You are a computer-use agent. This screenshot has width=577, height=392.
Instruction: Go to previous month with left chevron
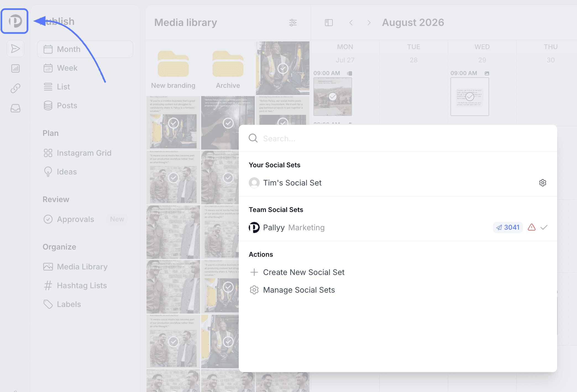[351, 23]
